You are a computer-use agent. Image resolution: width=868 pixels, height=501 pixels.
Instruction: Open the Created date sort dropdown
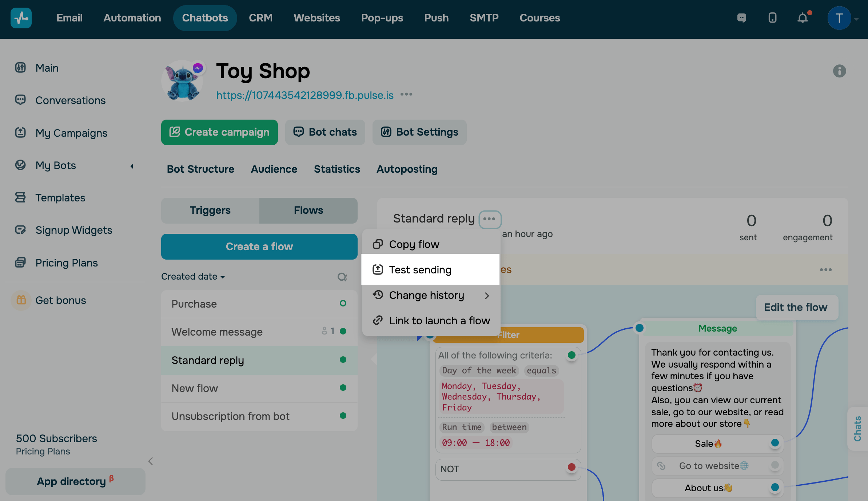point(193,277)
